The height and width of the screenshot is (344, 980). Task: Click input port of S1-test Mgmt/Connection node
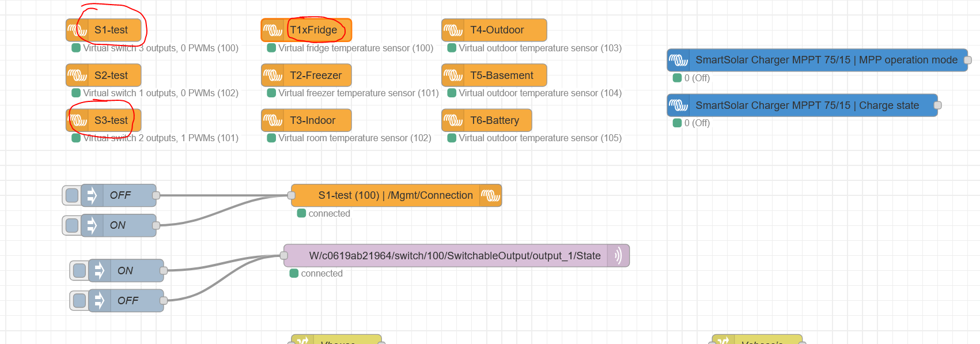coord(292,195)
